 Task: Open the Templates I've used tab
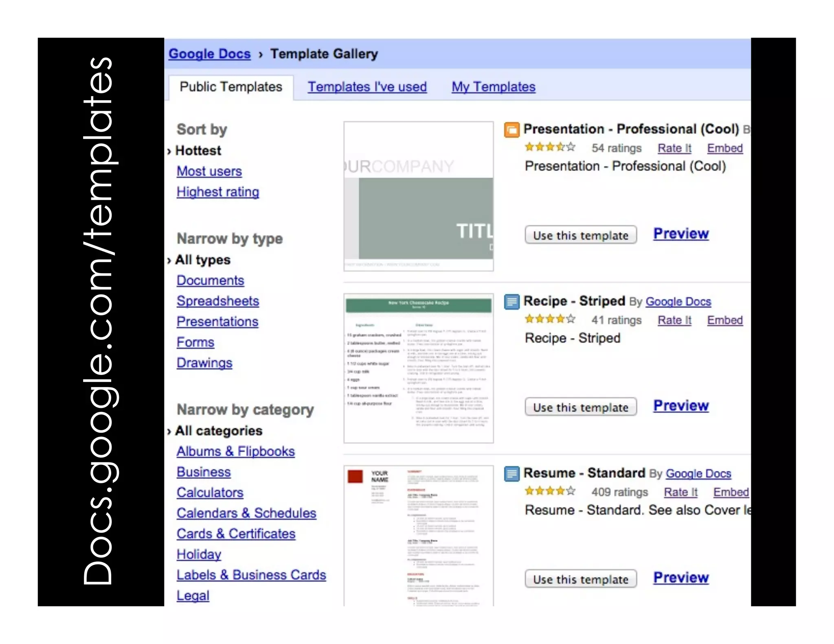(x=367, y=87)
